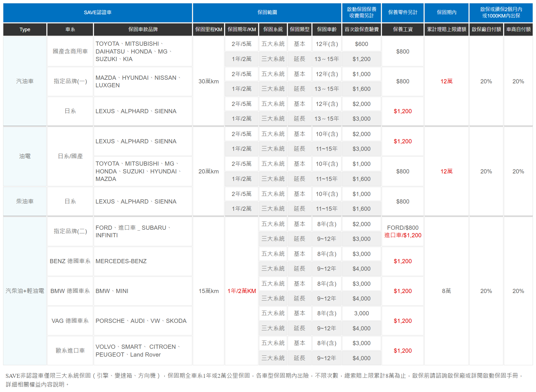Click the 保固範圍 header cell
Screen dimensions: 536x392
click(x=267, y=13)
